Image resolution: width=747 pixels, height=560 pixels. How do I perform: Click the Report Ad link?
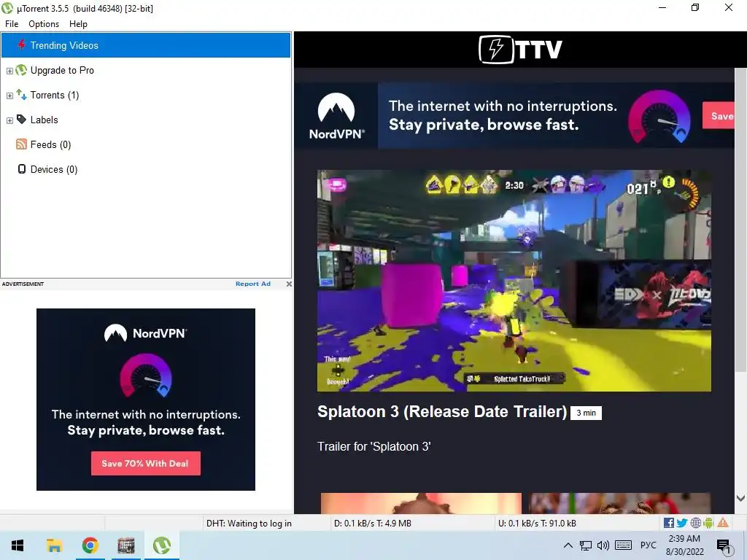pyautogui.click(x=253, y=284)
